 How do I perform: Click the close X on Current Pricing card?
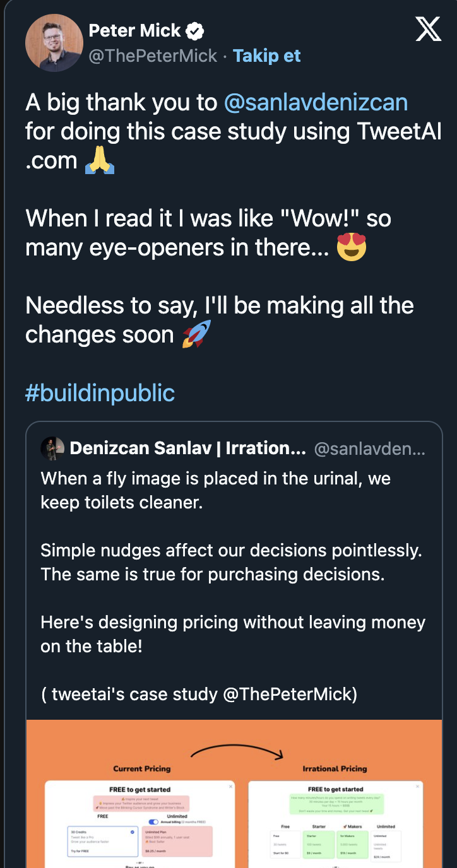click(230, 787)
